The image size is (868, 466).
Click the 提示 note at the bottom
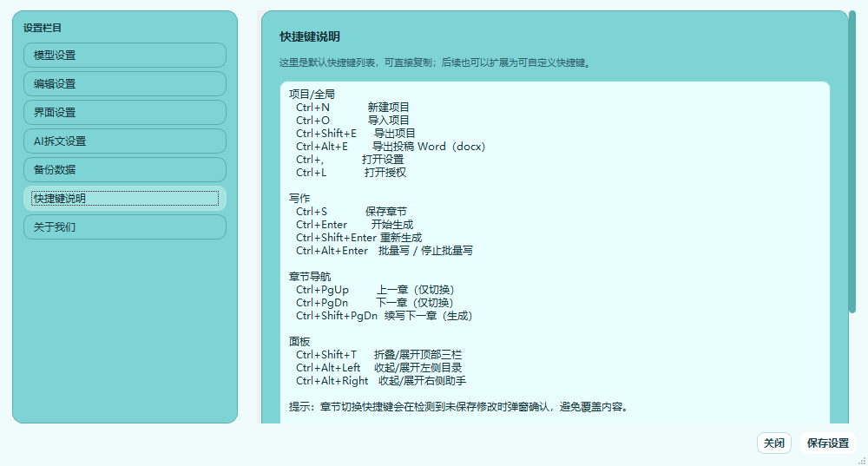click(459, 407)
